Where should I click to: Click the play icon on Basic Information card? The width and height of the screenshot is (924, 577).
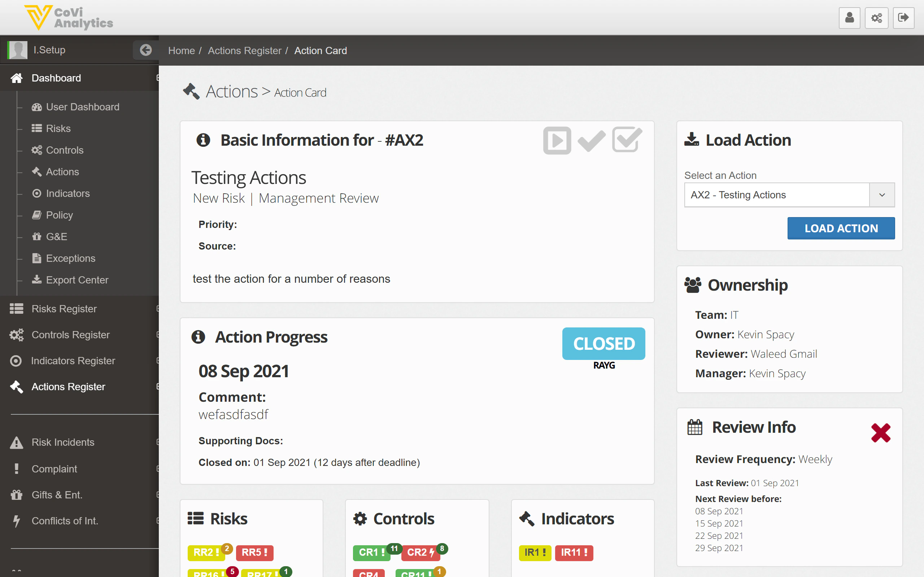point(557,140)
